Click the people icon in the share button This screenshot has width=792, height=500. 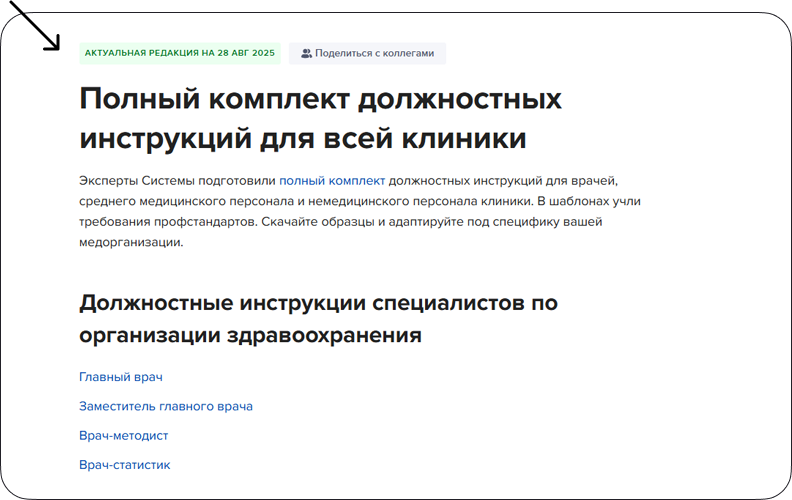tap(307, 53)
